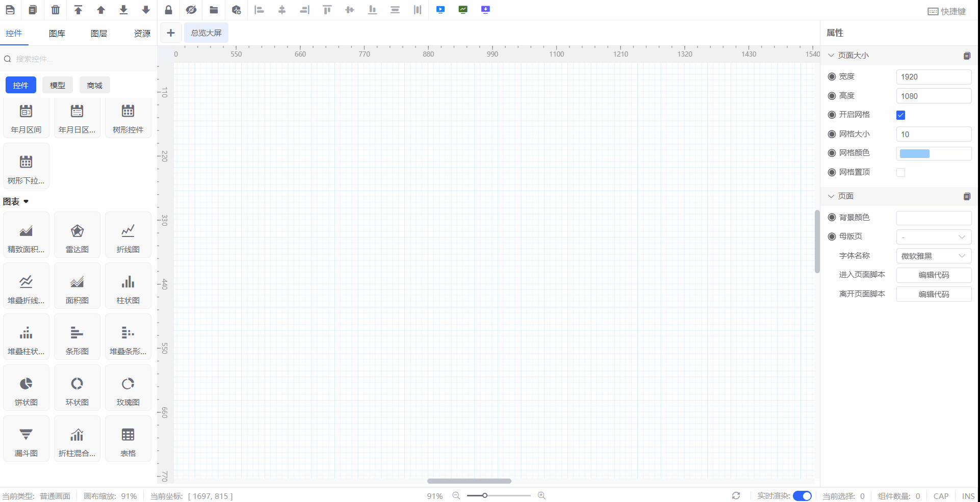Turn off the 实时渲染 switch
980x502 pixels.
[802, 496]
